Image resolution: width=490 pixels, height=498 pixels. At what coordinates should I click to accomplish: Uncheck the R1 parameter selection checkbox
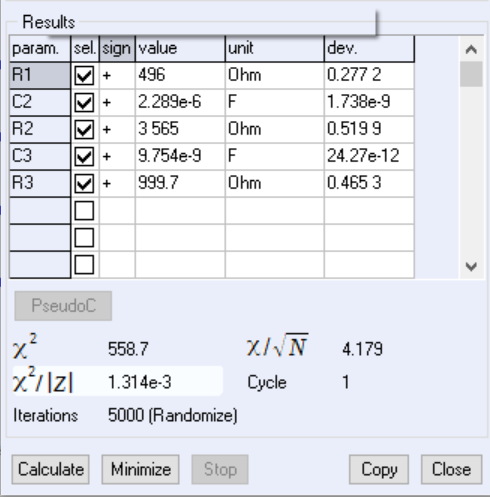[x=84, y=75]
